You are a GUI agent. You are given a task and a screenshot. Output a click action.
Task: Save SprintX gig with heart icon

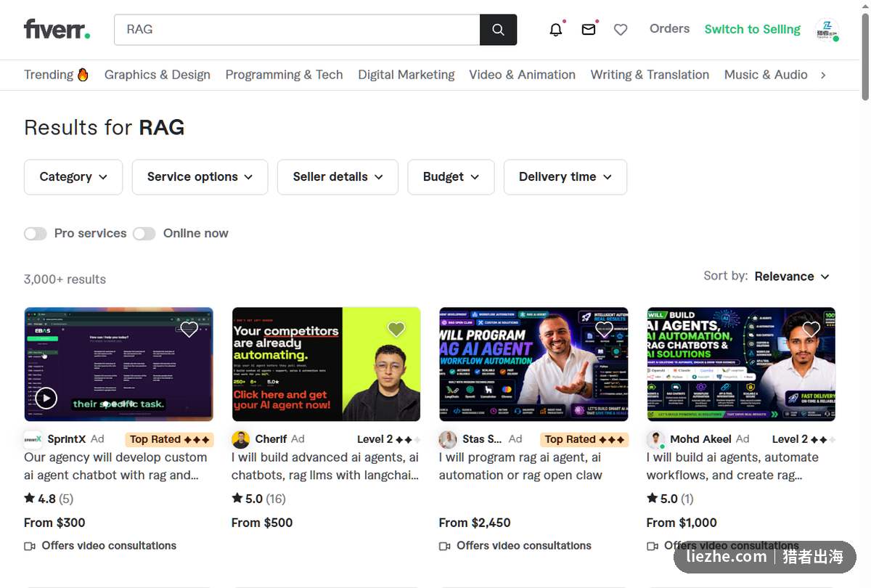tap(189, 330)
